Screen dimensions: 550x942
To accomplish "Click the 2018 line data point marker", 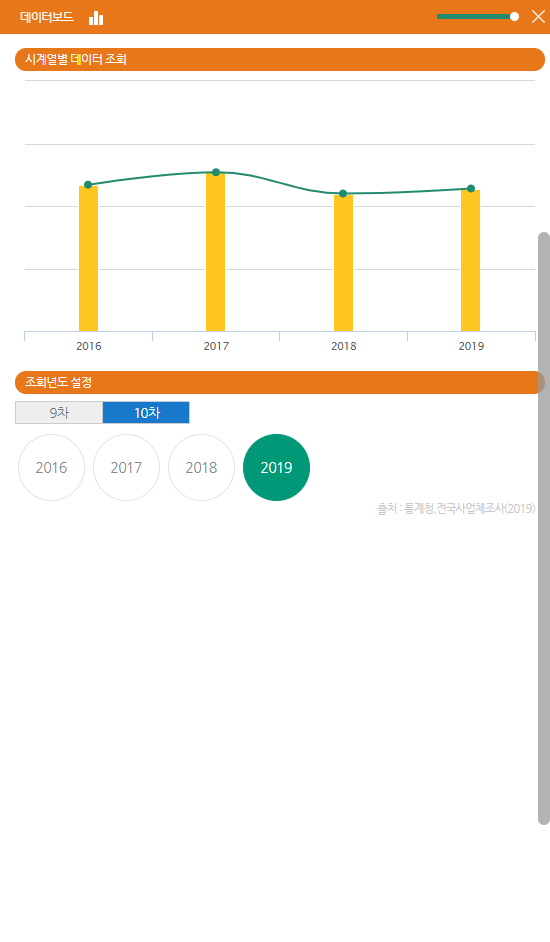I will coord(343,193).
